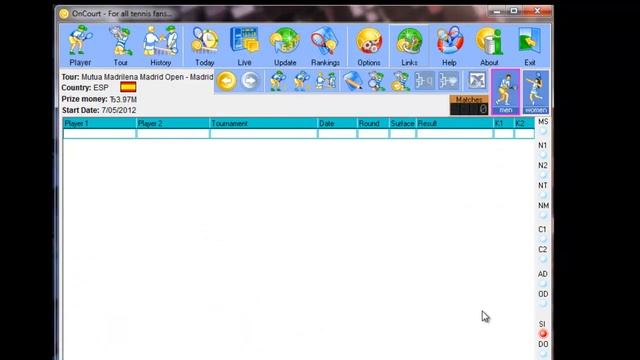Open the Options settings
The width and height of the screenshot is (640, 360).
(369, 46)
